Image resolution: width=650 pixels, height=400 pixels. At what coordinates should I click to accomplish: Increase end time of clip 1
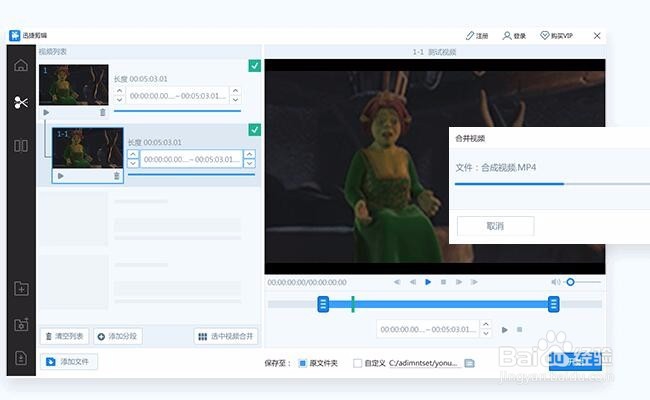(235, 91)
